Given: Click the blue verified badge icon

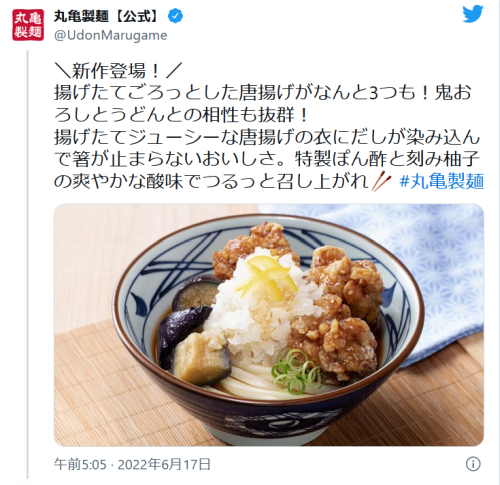Looking at the screenshot, I should click(175, 16).
